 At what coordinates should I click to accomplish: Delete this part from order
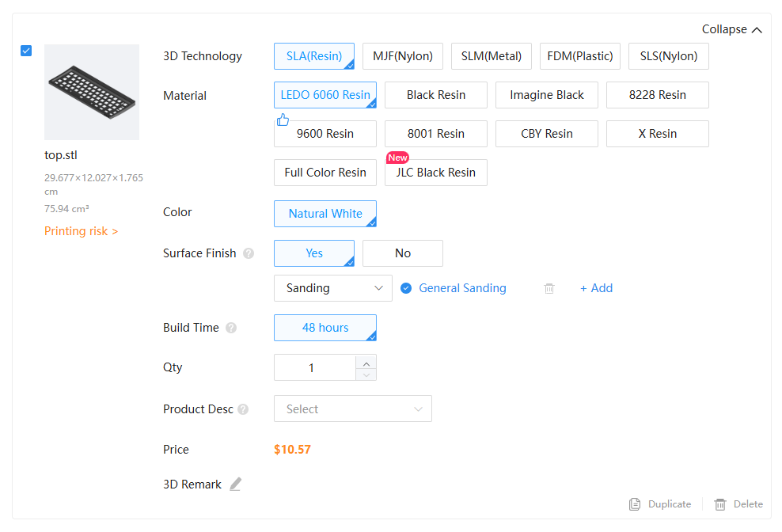coord(738,504)
